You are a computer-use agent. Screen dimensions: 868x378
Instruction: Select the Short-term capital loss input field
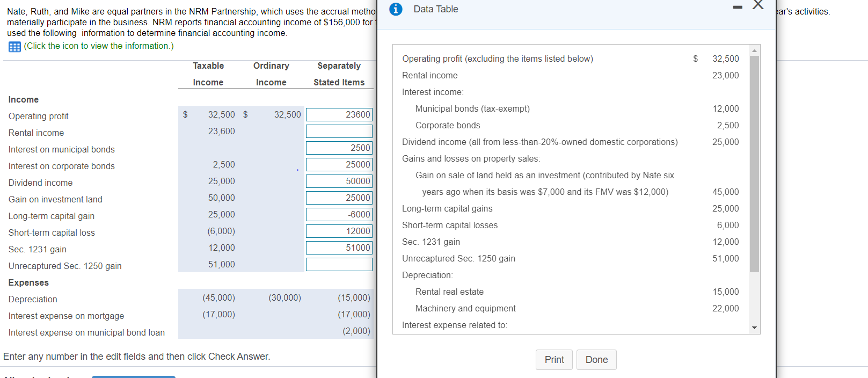(x=339, y=231)
